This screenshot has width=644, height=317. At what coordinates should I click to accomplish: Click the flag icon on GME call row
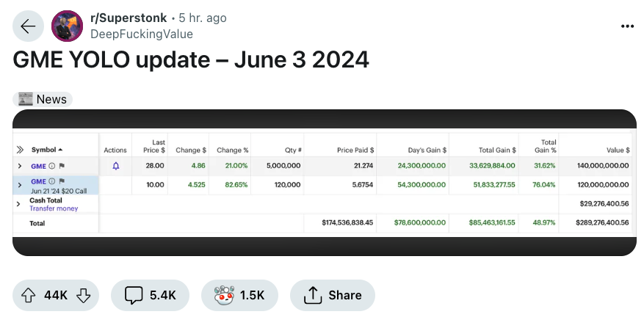click(x=62, y=181)
